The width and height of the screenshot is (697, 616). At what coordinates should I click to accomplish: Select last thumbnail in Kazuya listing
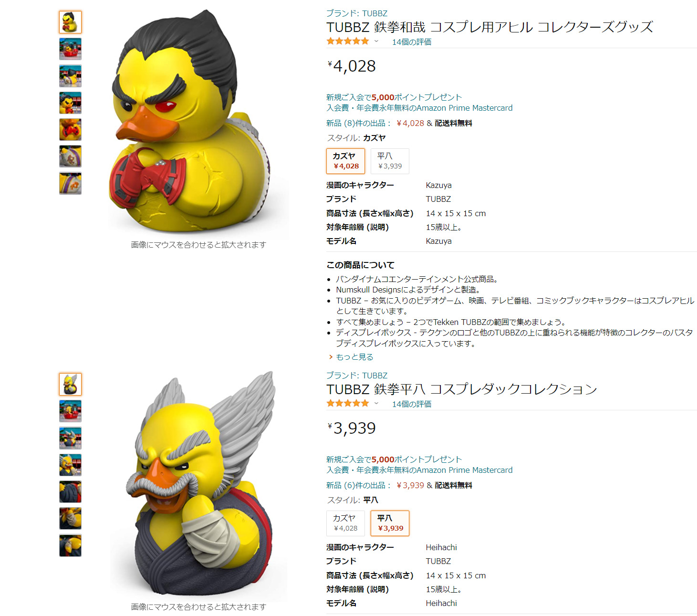70,183
